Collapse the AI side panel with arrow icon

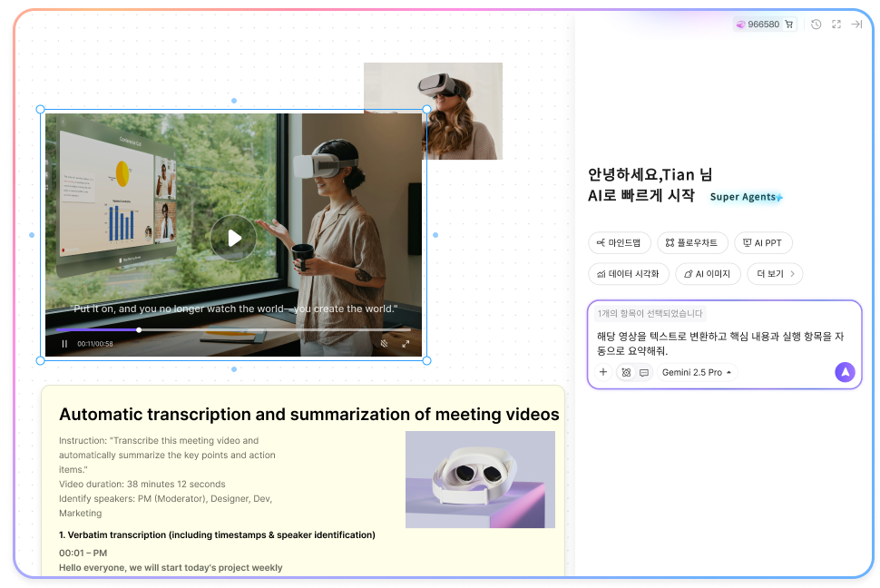click(x=857, y=24)
